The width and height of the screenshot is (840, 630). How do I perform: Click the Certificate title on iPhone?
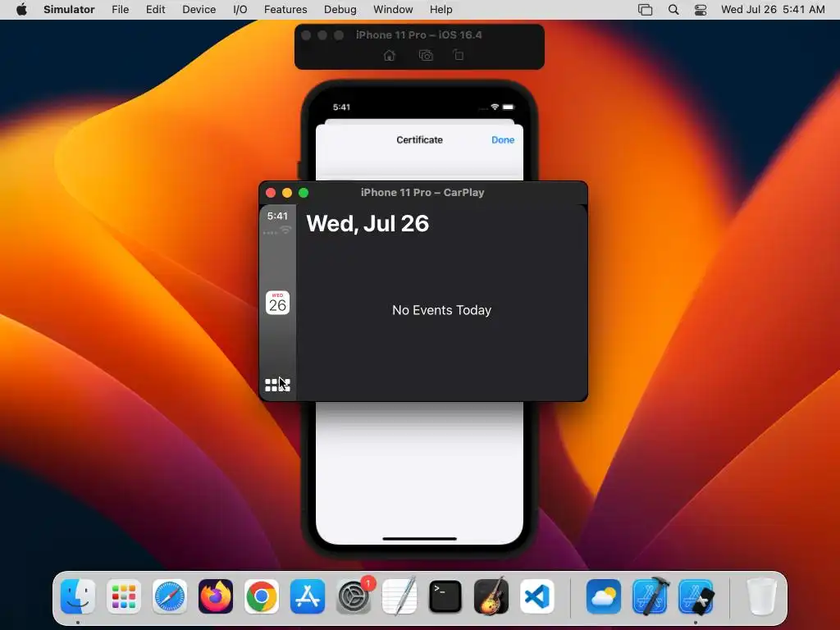click(x=419, y=139)
